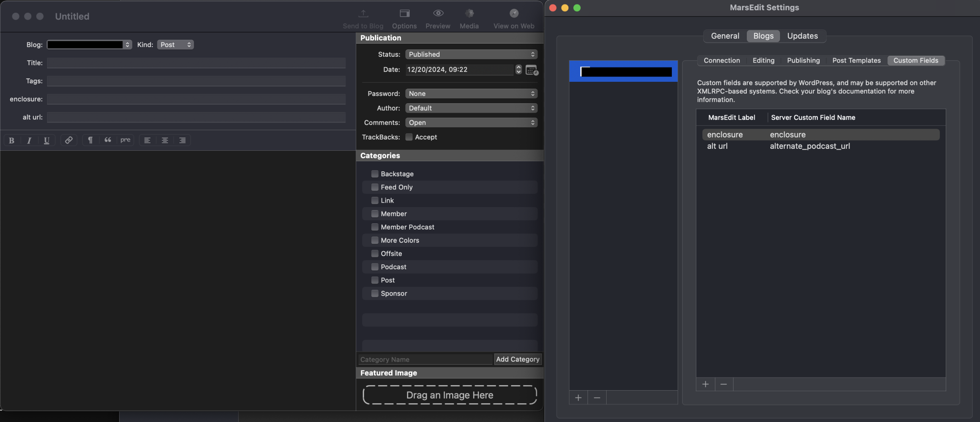
Task: Add a blog with the plus button
Action: pyautogui.click(x=578, y=398)
